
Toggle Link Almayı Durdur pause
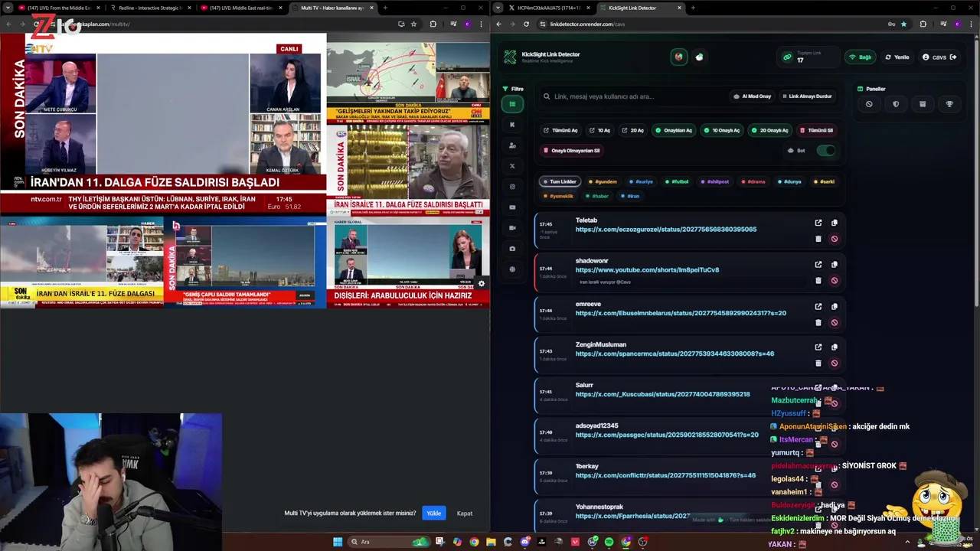point(807,96)
